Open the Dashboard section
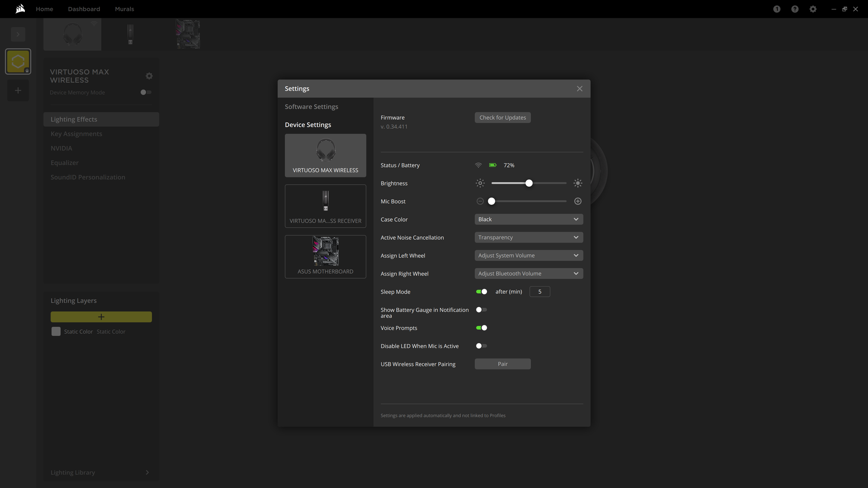 tap(84, 8)
